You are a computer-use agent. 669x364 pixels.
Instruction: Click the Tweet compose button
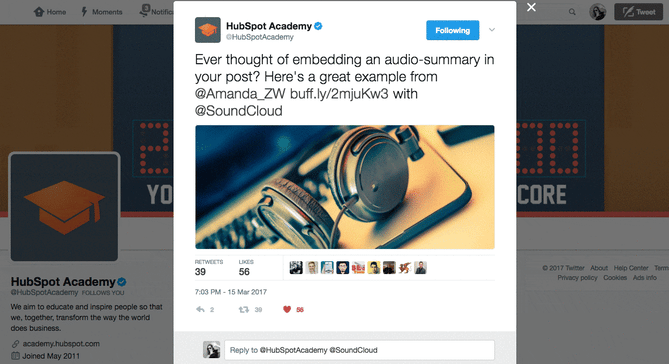[x=638, y=12]
